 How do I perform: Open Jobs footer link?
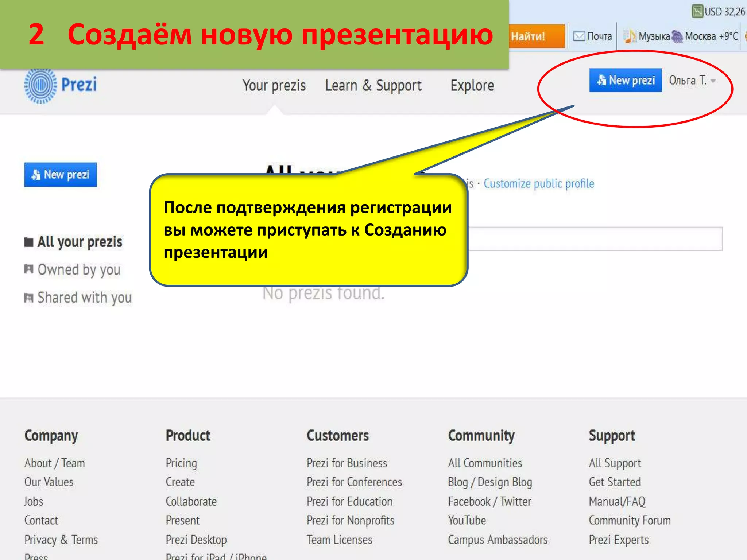pyautogui.click(x=34, y=501)
